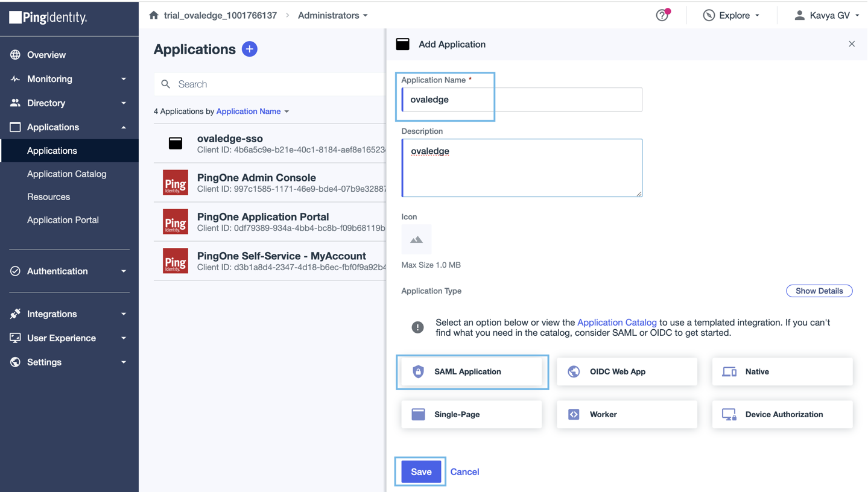Click the ovaledge-sso application icon

(x=176, y=143)
